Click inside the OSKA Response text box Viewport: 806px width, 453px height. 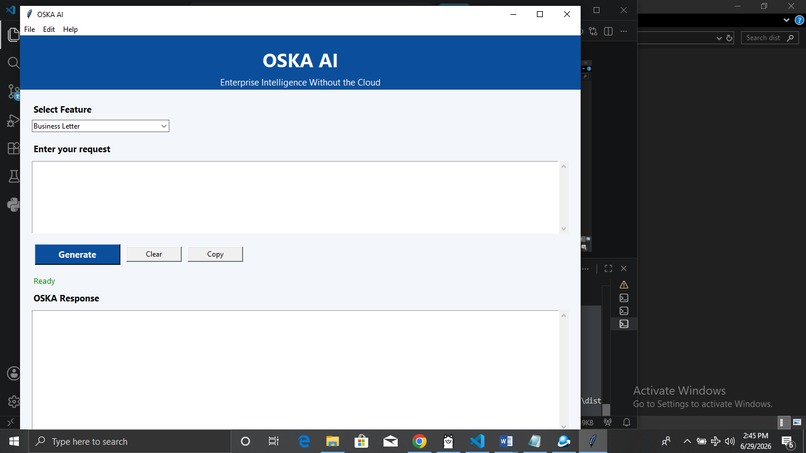(295, 369)
